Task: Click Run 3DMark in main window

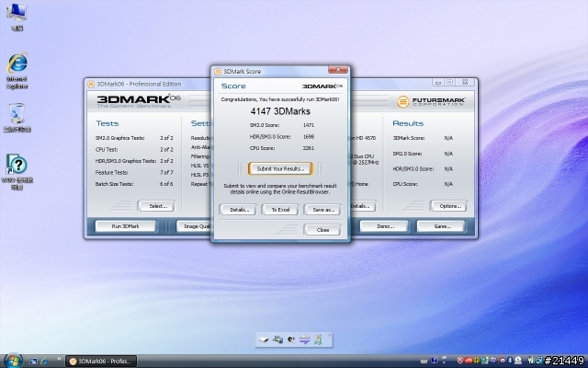Action: tap(126, 226)
